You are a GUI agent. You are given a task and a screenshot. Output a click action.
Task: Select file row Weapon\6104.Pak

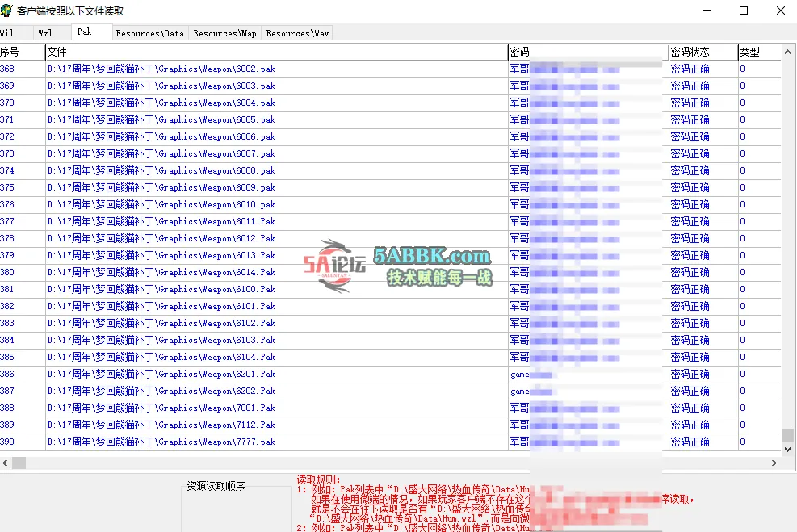[390, 357]
